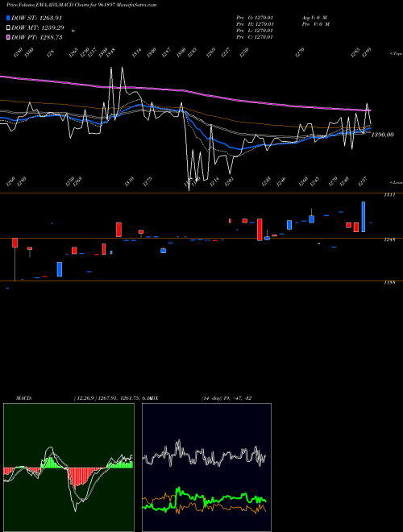Click the white DOW MT legend swatch
This screenshot has height=532, width=403.
(x=9, y=28)
